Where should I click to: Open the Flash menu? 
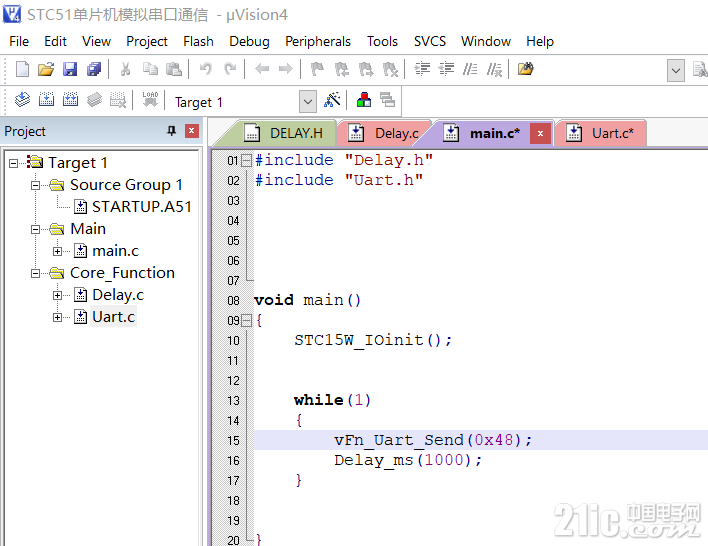(x=198, y=42)
